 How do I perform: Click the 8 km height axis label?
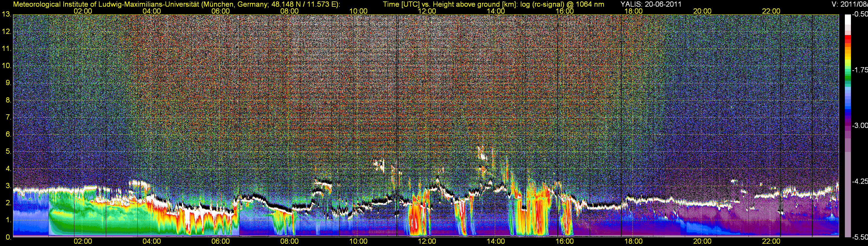8,100
